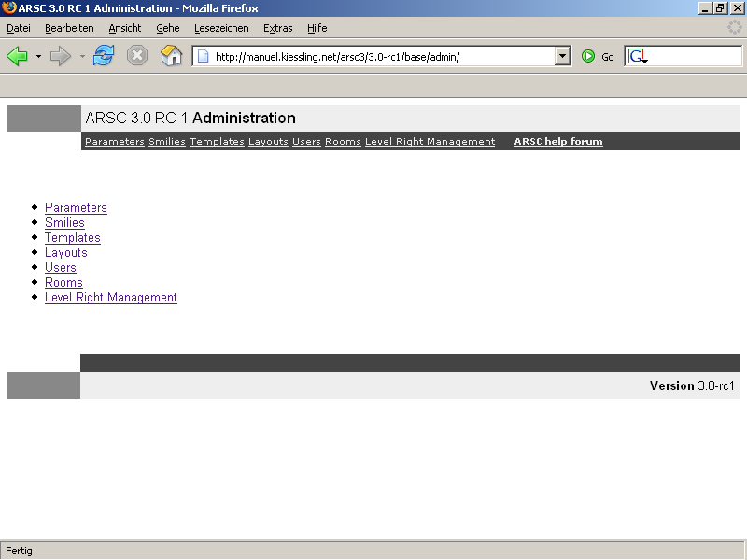The image size is (747, 560).
Task: Open the Back button history dropdown arrow
Action: coord(38,57)
